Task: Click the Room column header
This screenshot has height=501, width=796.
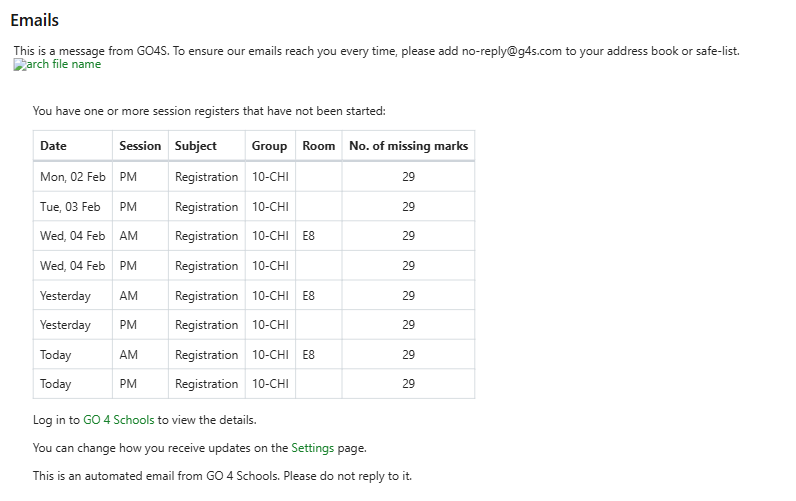Action: 319,146
